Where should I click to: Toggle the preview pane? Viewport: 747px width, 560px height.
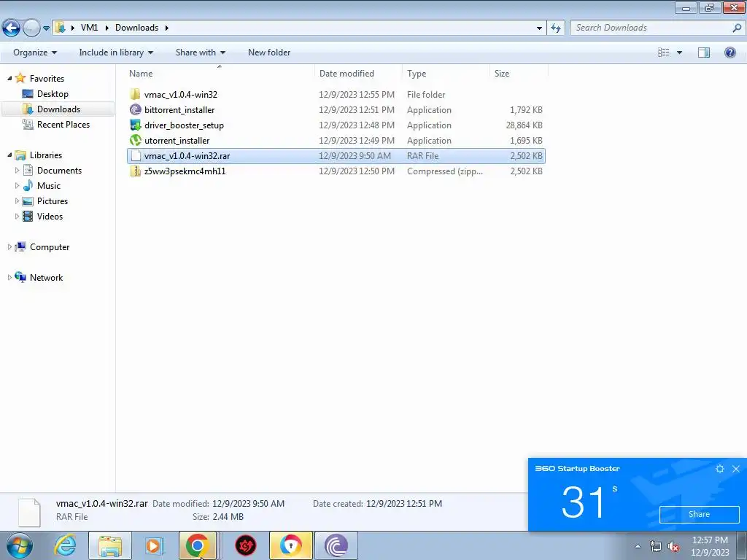pyautogui.click(x=704, y=52)
